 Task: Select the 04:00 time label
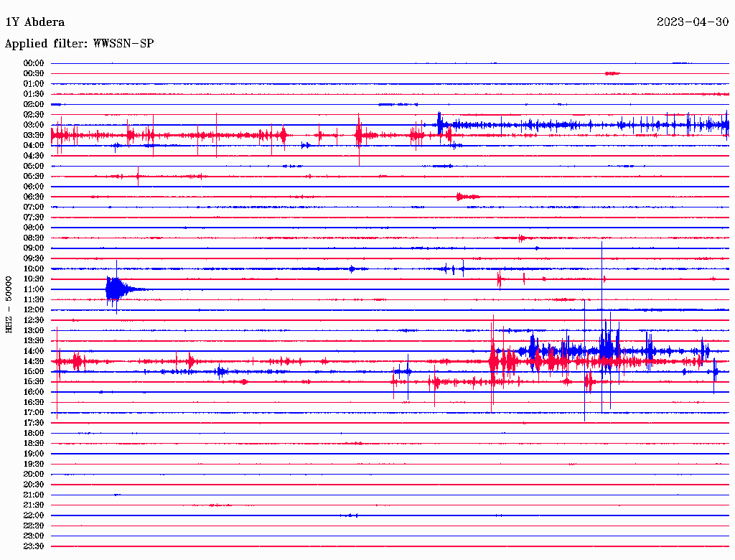tap(34, 146)
